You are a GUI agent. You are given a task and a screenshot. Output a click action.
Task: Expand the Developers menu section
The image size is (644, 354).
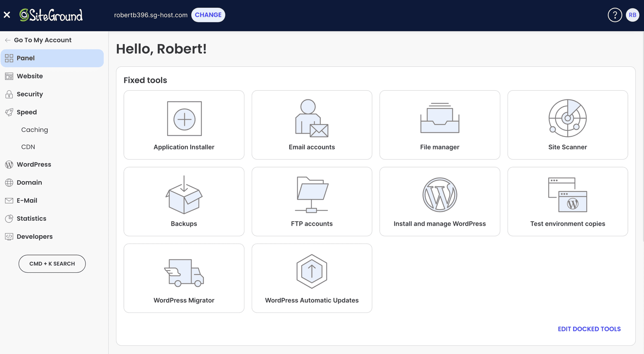tap(52, 236)
